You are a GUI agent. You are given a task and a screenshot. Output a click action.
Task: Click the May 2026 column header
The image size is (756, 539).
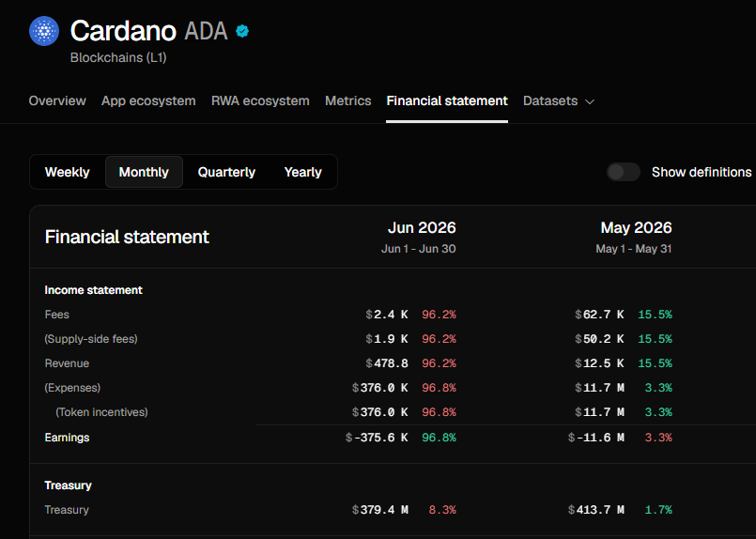coord(637,227)
